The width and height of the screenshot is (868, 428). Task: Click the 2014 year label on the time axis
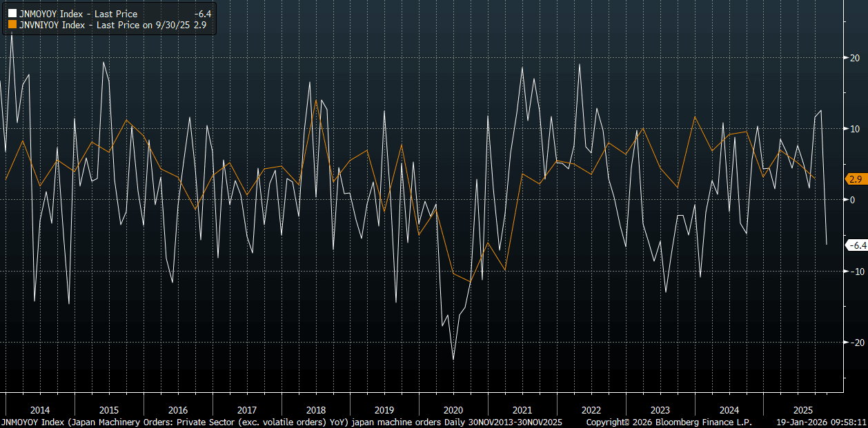point(40,409)
